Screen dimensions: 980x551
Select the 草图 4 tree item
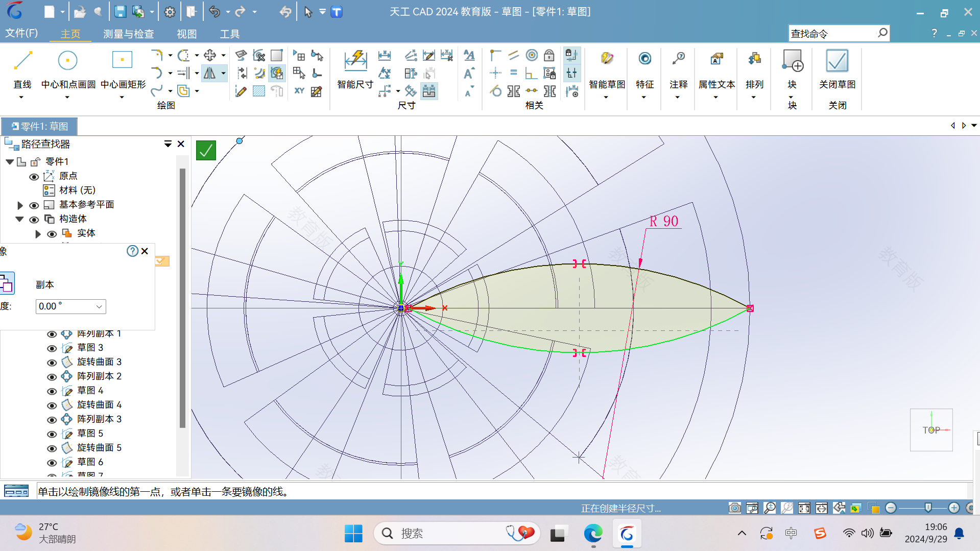coord(90,391)
